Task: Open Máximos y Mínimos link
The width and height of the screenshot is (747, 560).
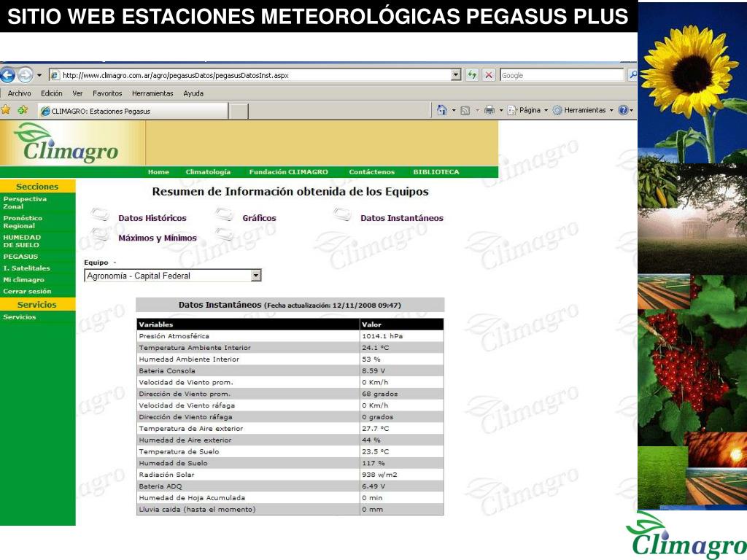Action: pyautogui.click(x=158, y=238)
